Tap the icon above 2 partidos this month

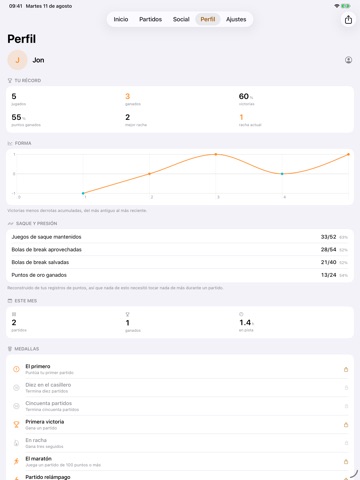(x=14, y=314)
